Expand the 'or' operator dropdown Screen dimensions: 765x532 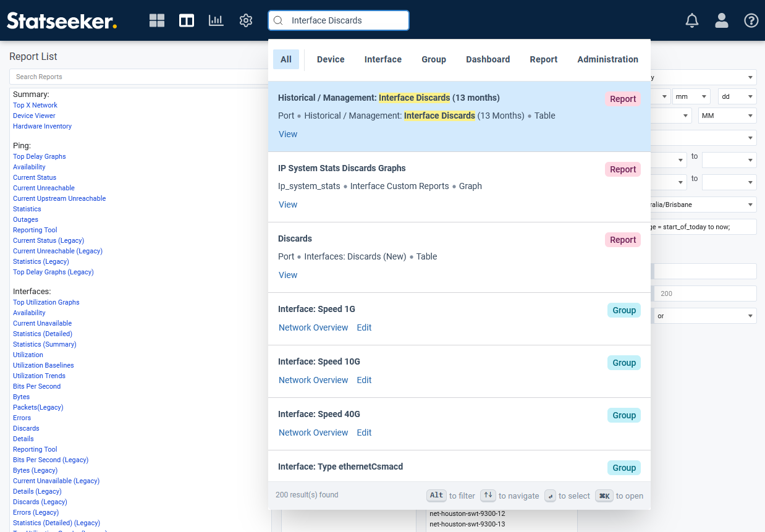tap(704, 316)
